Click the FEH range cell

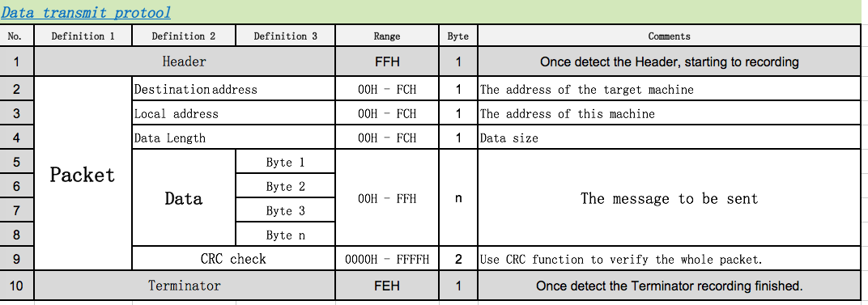(387, 286)
